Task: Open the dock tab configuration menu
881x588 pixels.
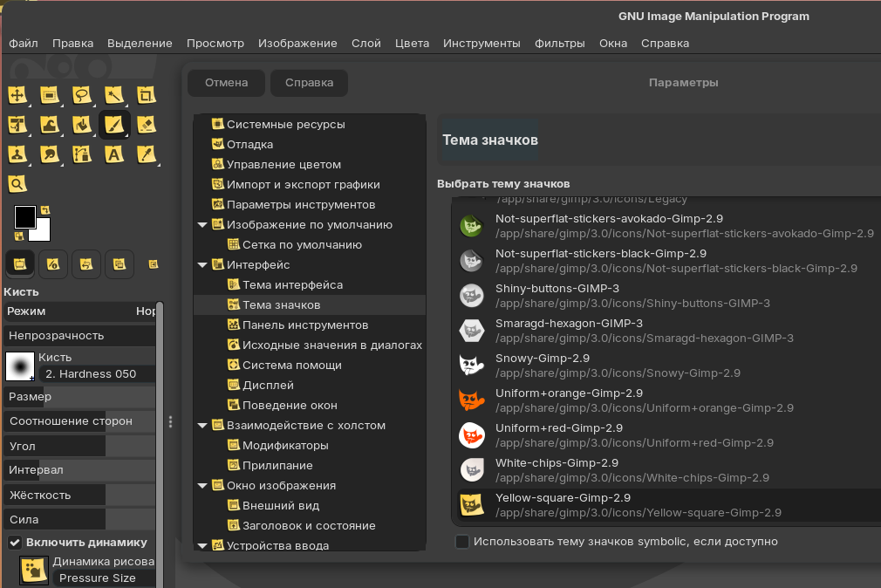Action: click(x=153, y=264)
